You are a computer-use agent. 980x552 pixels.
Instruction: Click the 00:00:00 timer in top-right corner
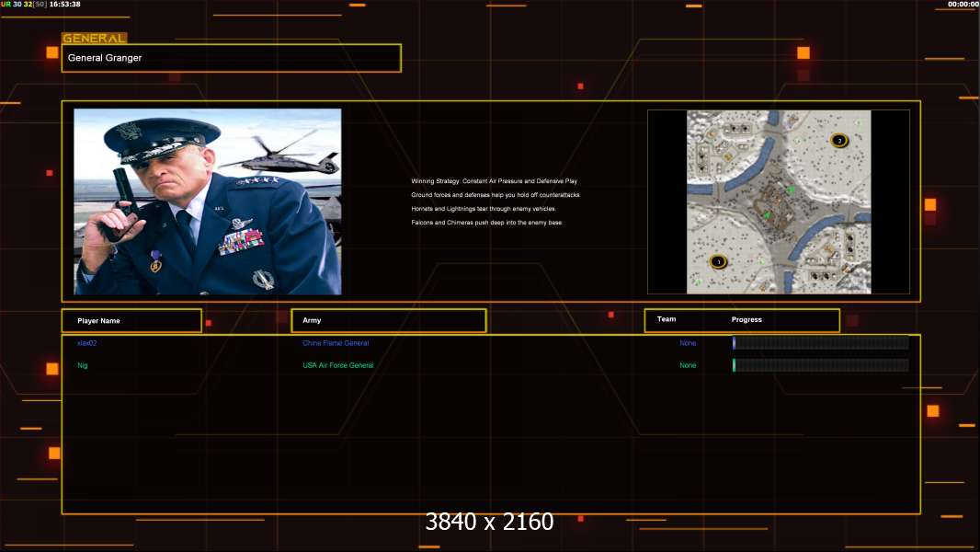point(963,5)
